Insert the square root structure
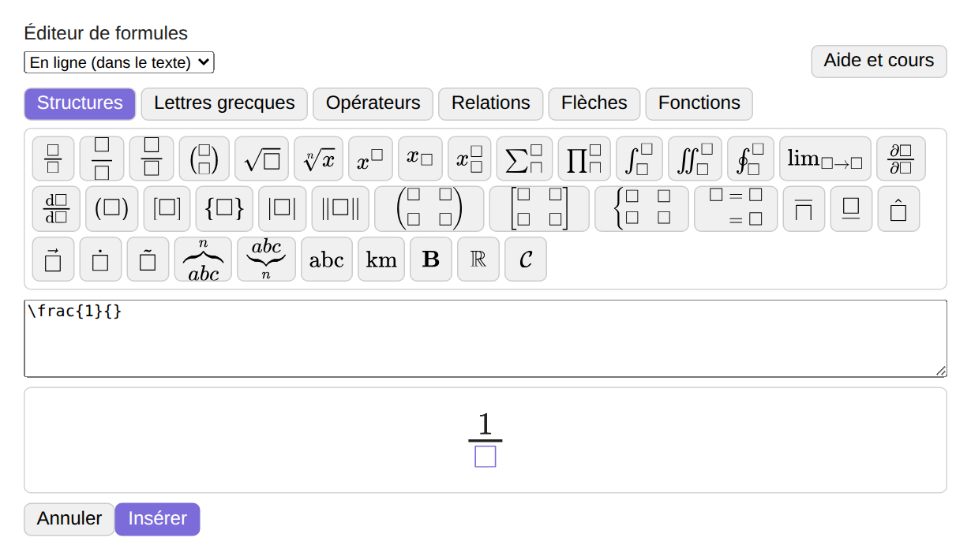The width and height of the screenshot is (971, 560). [x=262, y=159]
